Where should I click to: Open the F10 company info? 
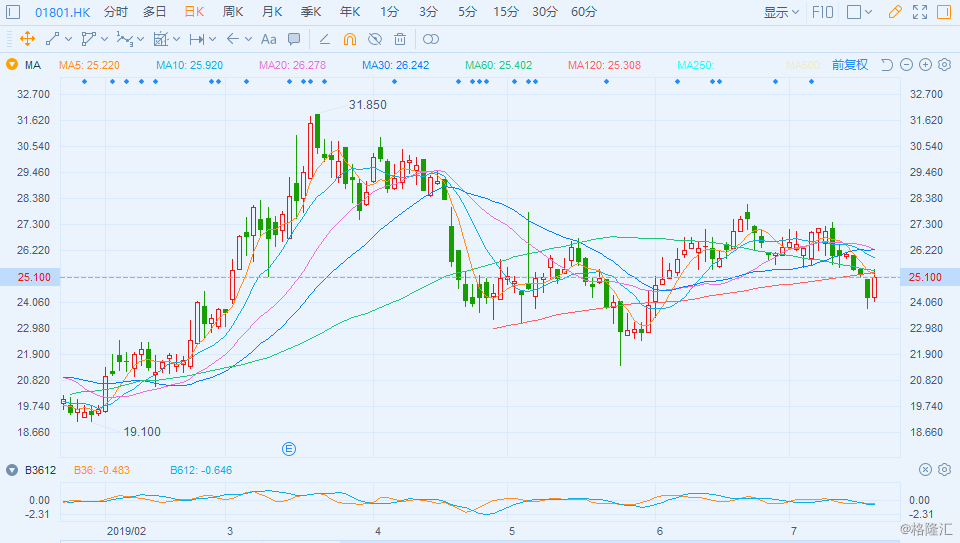[822, 12]
